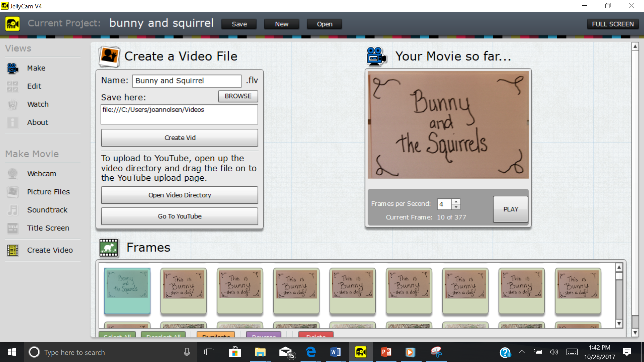Decrease Frames per Second with the down arrow
The image size is (644, 362).
pyautogui.click(x=456, y=207)
